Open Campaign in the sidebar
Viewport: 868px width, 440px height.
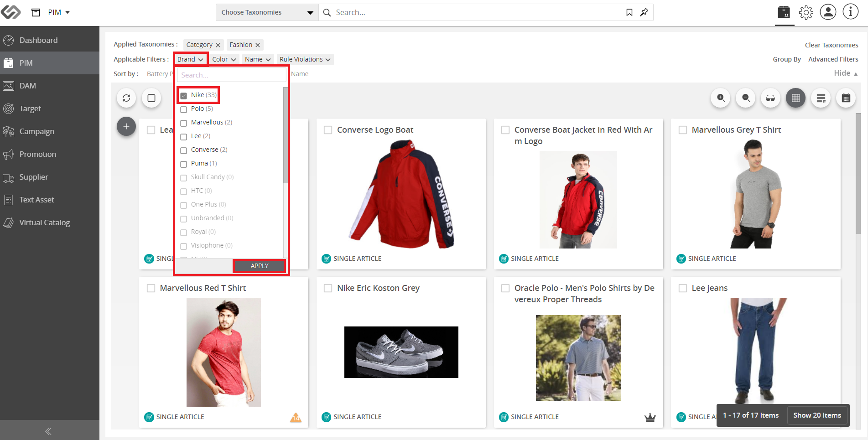(50, 131)
